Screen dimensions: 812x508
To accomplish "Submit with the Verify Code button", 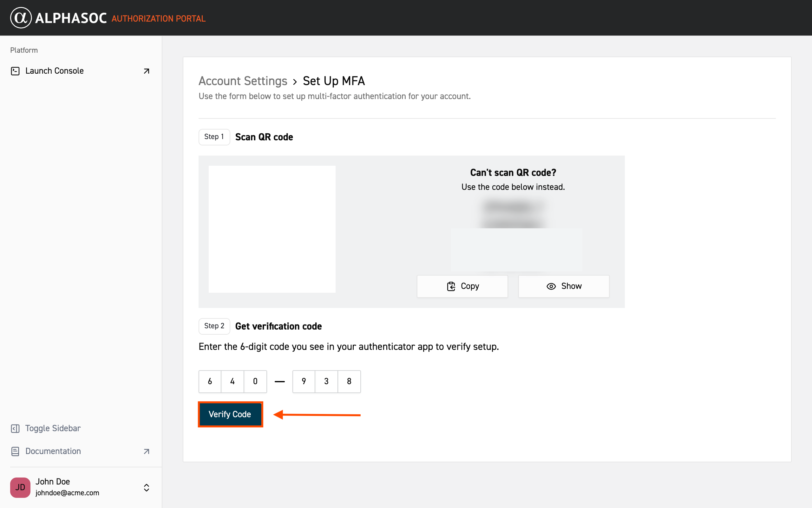I will tap(230, 414).
